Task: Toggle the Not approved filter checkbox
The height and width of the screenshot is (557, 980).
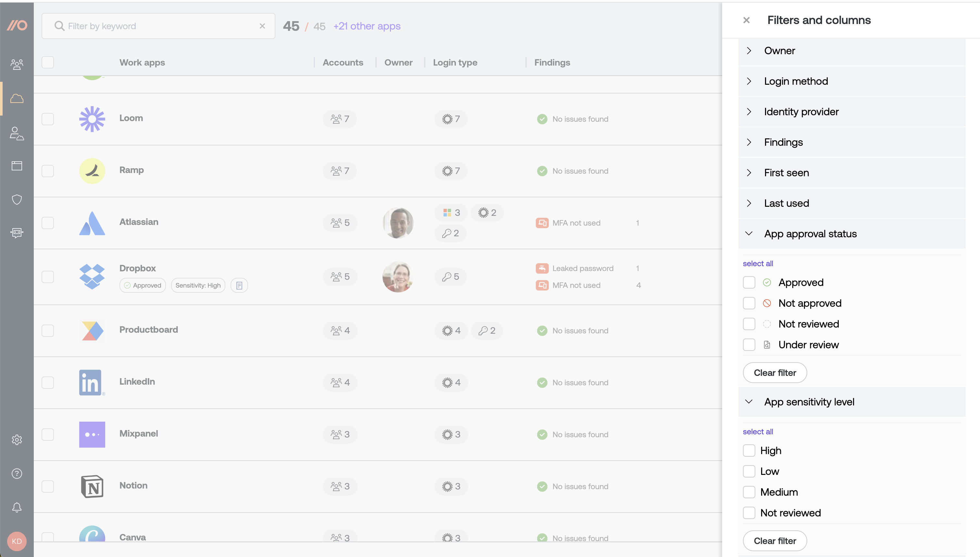Action: point(749,303)
